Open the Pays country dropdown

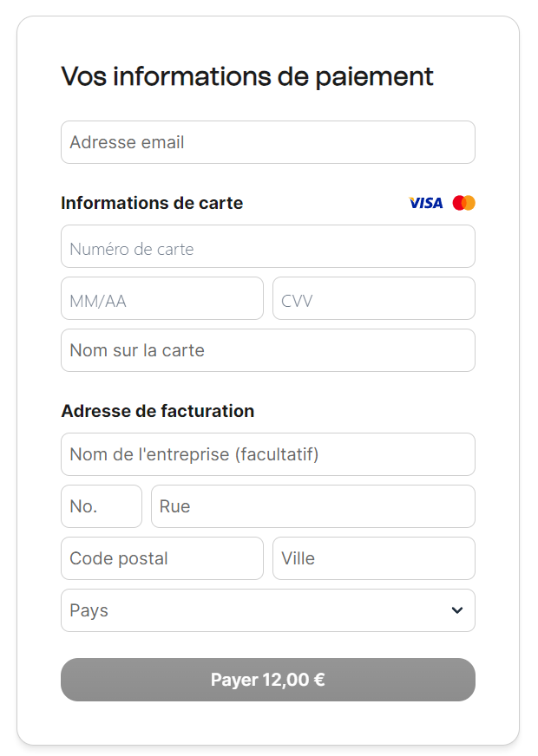tap(267, 610)
